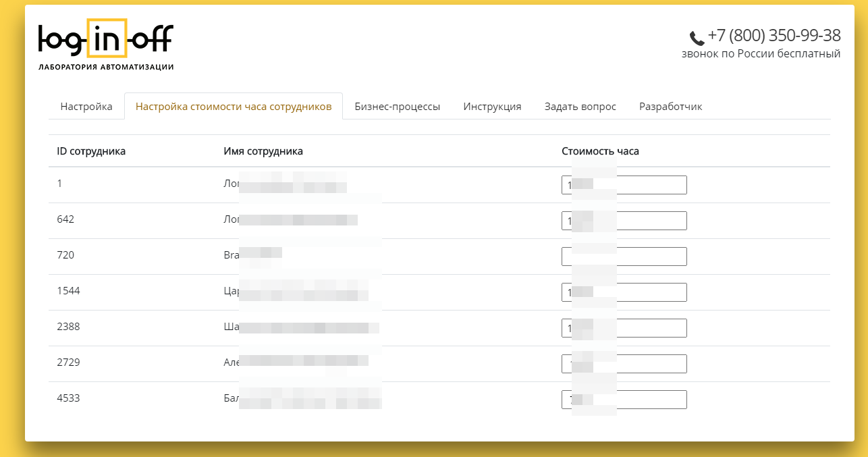Click the ID сотрудника column header
This screenshot has width=868, height=457.
91,151
